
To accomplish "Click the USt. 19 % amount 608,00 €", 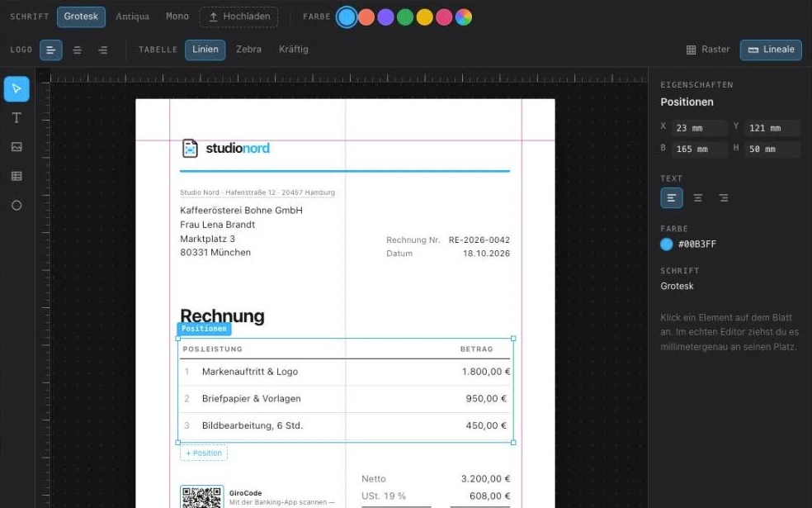I will [x=489, y=496].
